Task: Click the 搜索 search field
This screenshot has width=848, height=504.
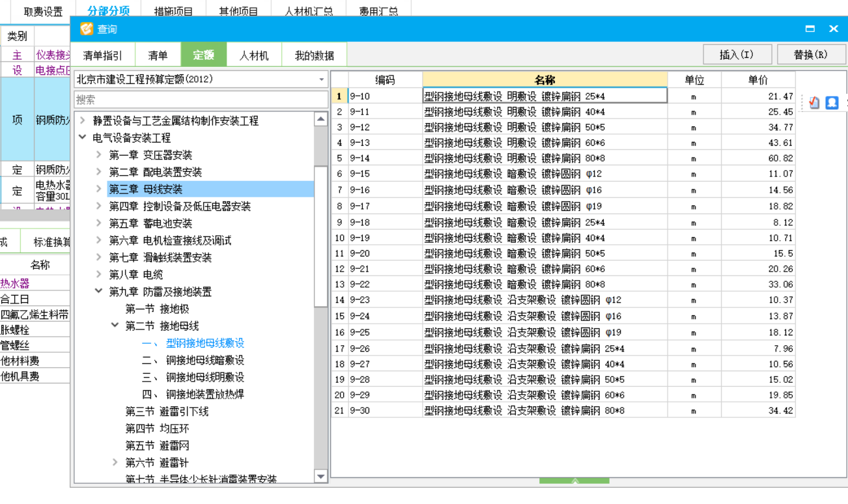Action: [x=201, y=100]
